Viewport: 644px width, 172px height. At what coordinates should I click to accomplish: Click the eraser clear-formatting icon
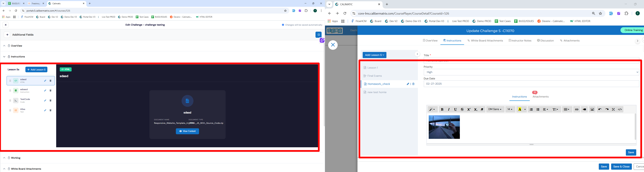[482, 110]
